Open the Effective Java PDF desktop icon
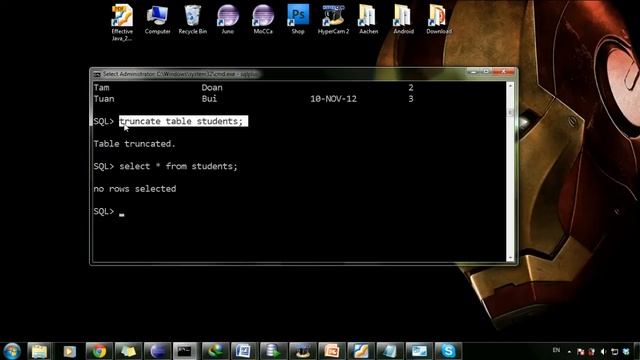Viewport: 640px width, 360px height. click(122, 22)
